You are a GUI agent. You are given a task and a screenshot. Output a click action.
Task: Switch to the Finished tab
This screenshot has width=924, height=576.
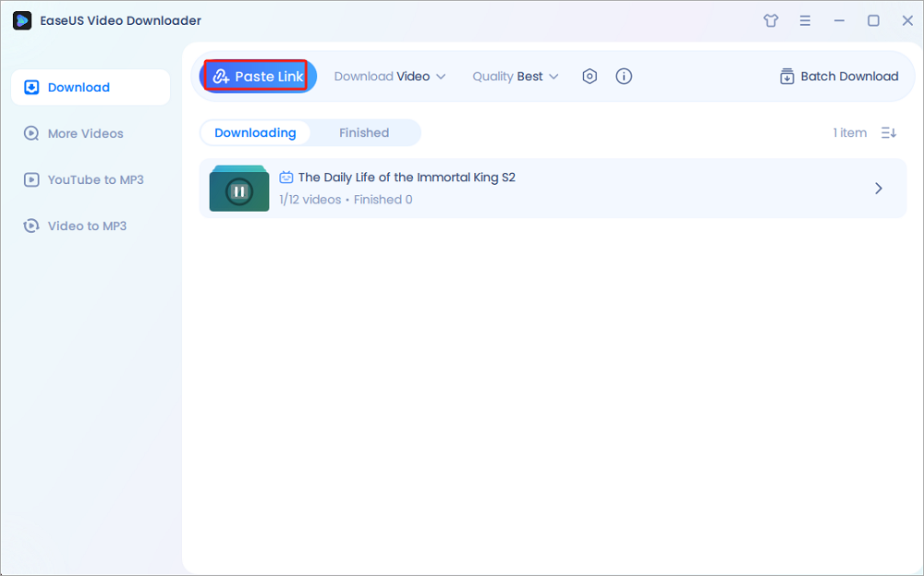click(x=364, y=132)
